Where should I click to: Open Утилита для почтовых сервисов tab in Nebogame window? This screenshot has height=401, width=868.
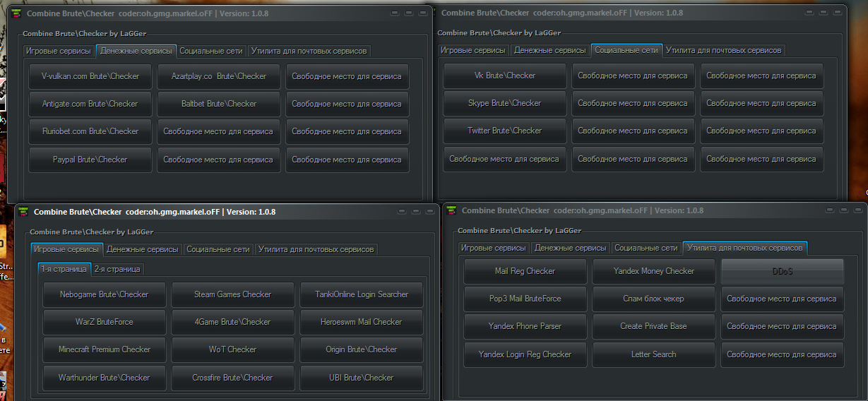point(316,249)
